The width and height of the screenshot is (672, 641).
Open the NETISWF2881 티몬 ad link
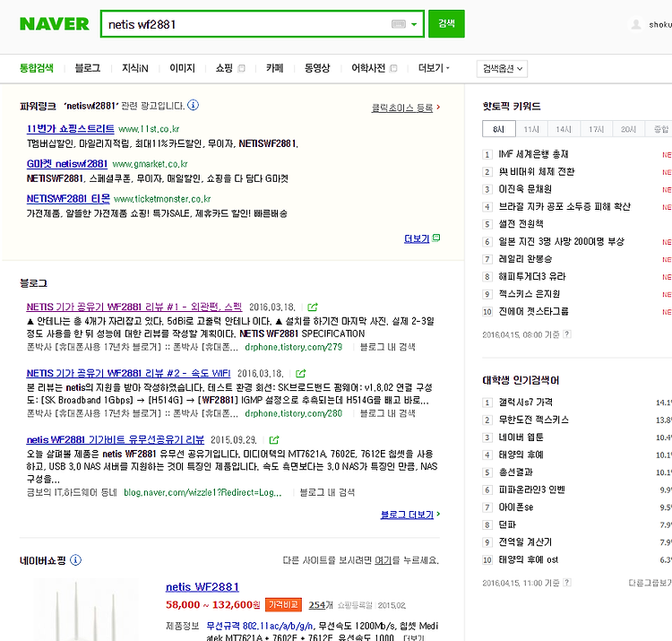[x=68, y=198]
